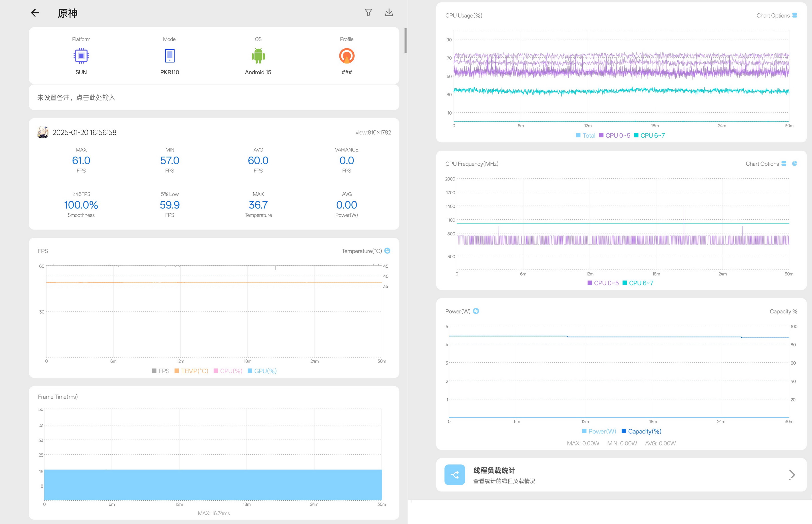
Task: Click the Android 15 OS label
Action: click(x=258, y=72)
